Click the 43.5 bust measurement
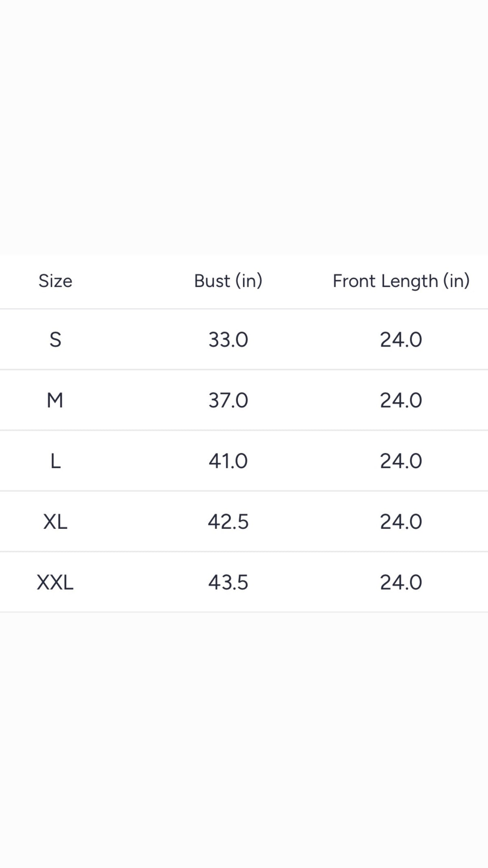Image resolution: width=488 pixels, height=868 pixels. [x=228, y=582]
